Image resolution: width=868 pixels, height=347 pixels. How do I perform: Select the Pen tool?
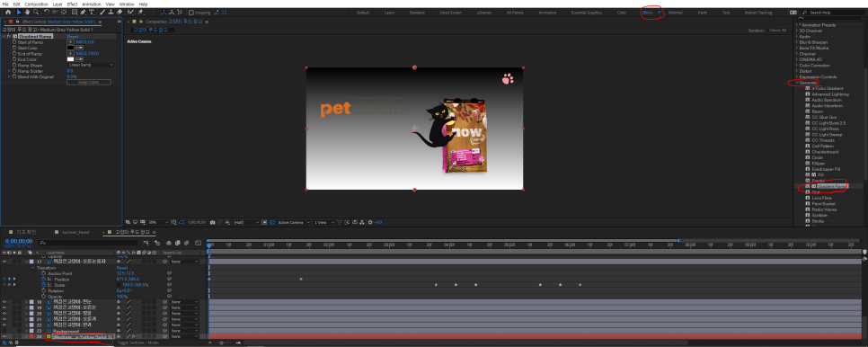(x=83, y=12)
